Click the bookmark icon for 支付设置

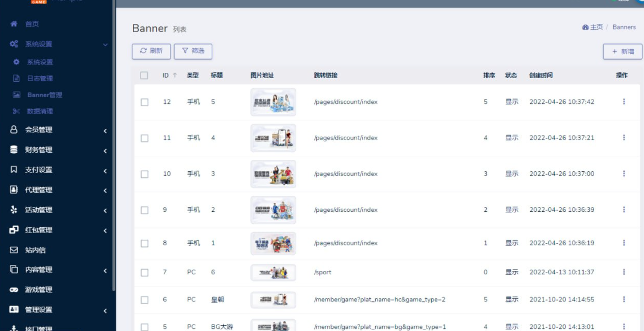coord(14,170)
